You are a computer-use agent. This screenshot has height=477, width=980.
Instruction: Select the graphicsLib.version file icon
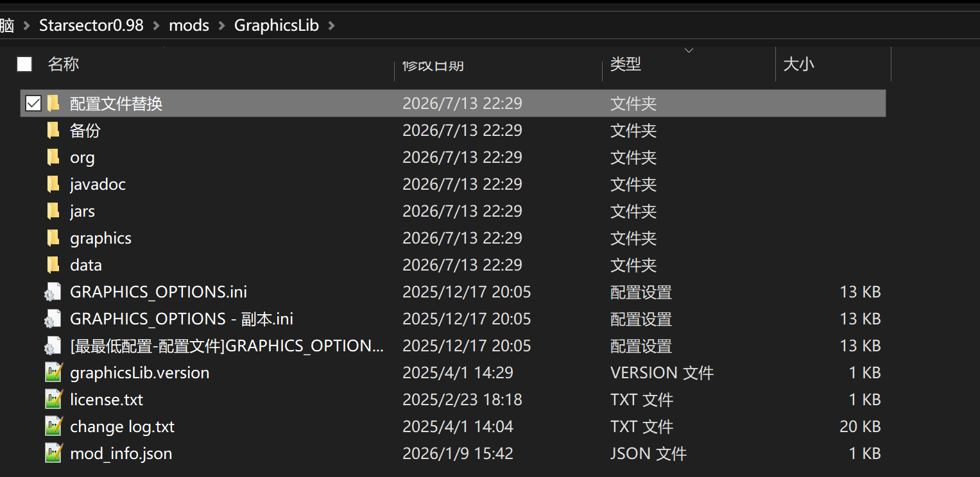53,372
